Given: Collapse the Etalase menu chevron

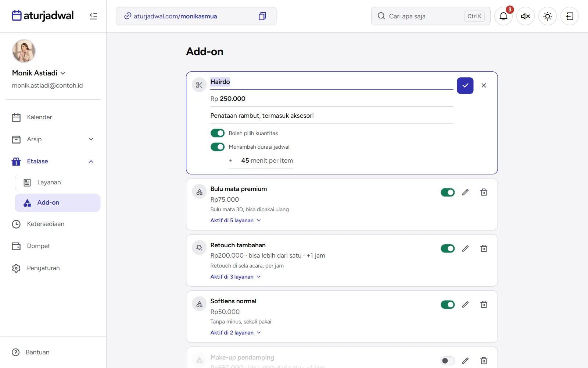Looking at the screenshot, I should 91,161.
